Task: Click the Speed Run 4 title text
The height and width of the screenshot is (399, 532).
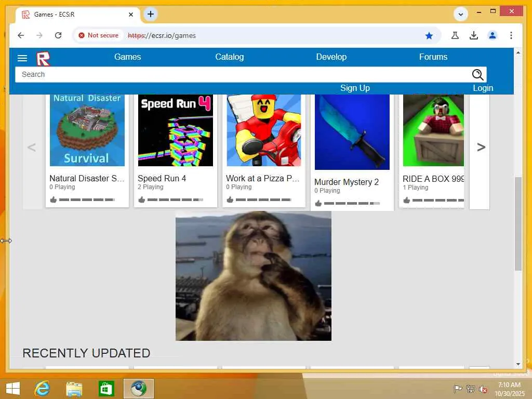Action: (162, 179)
